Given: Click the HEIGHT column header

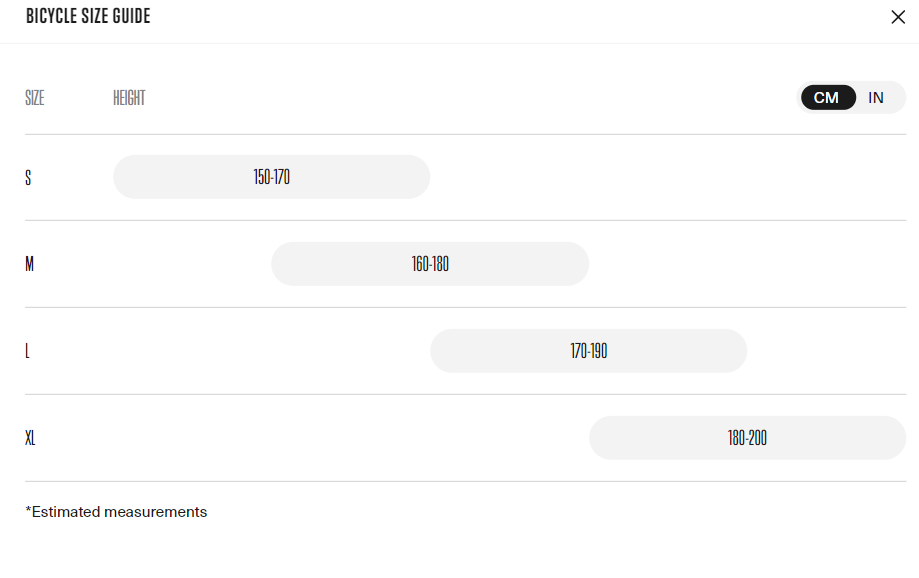Looking at the screenshot, I should click(129, 98).
